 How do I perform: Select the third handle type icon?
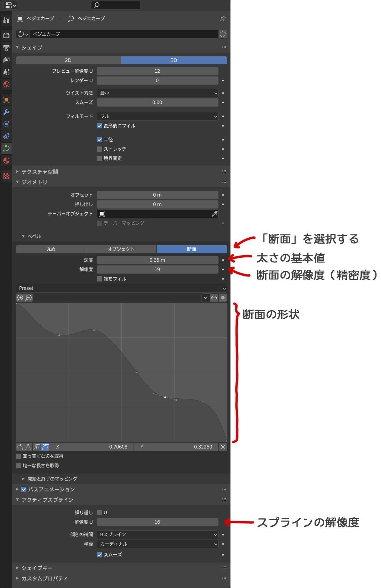pyautogui.click(x=37, y=447)
